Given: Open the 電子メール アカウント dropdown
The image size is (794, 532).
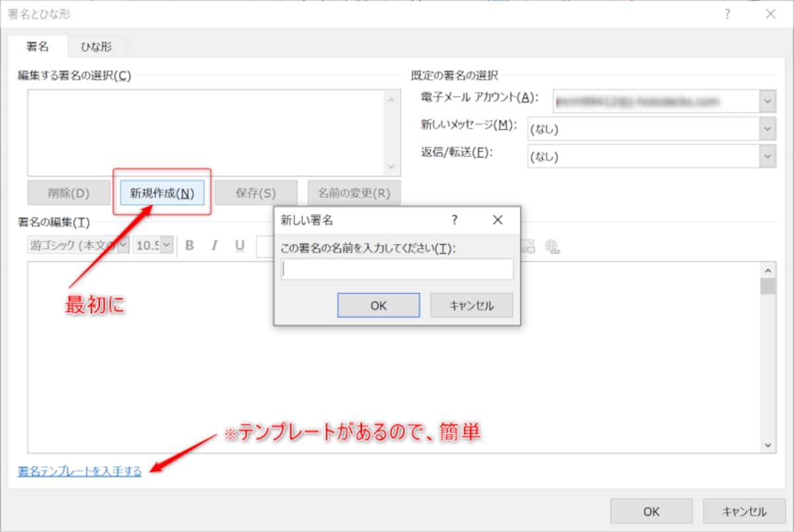Looking at the screenshot, I should (x=768, y=101).
